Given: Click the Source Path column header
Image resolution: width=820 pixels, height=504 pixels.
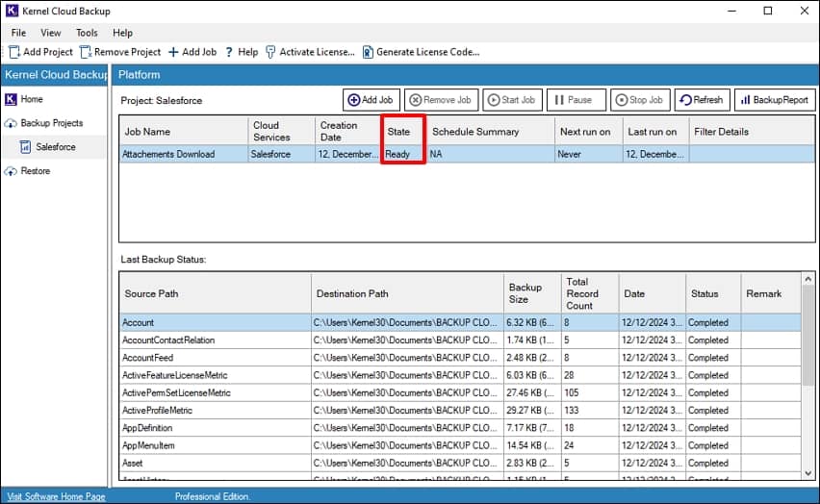Looking at the screenshot, I should 215,293.
